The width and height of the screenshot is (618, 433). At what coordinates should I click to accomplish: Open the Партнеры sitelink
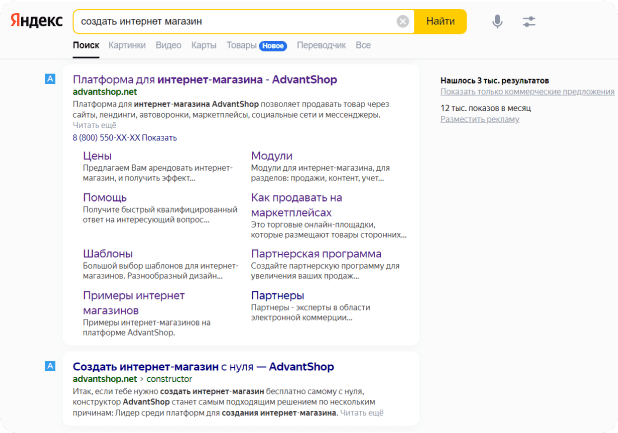277,295
